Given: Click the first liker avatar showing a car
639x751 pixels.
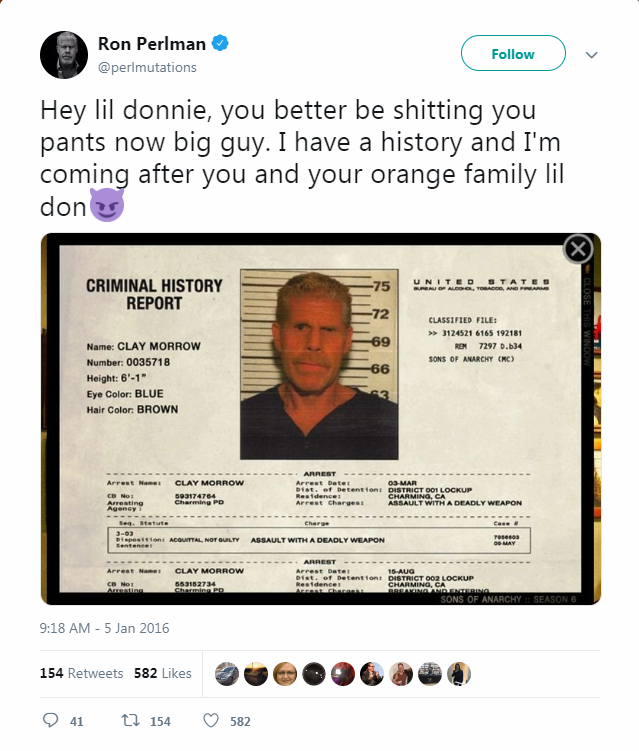Looking at the screenshot, I should (227, 673).
